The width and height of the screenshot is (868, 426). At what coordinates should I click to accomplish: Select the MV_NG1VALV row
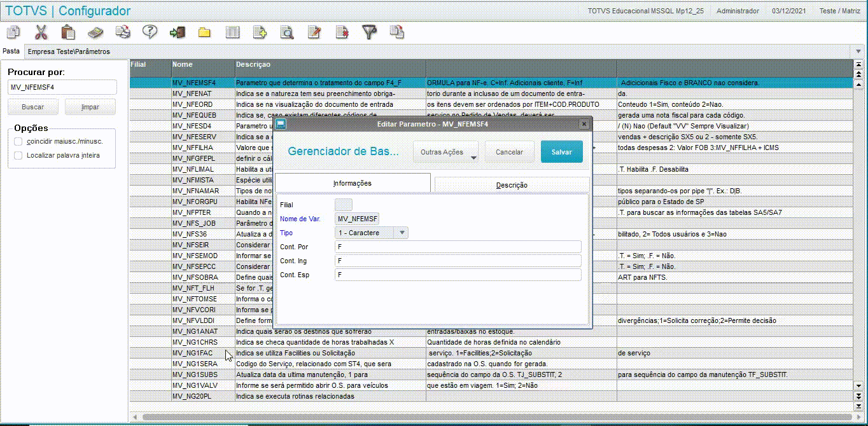[x=491, y=385]
